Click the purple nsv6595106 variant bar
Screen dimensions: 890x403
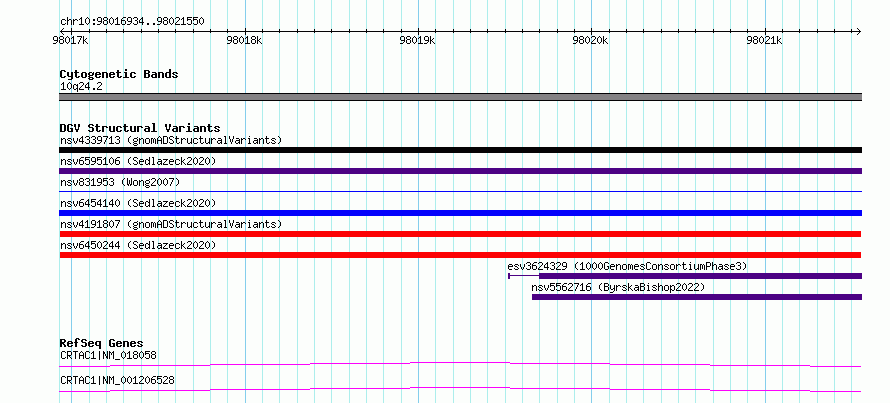coord(460,171)
